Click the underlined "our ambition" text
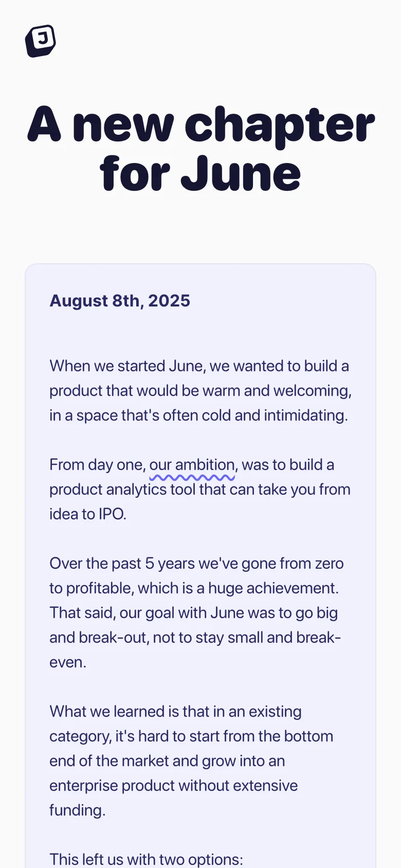This screenshot has height=868, width=401. tap(192, 465)
